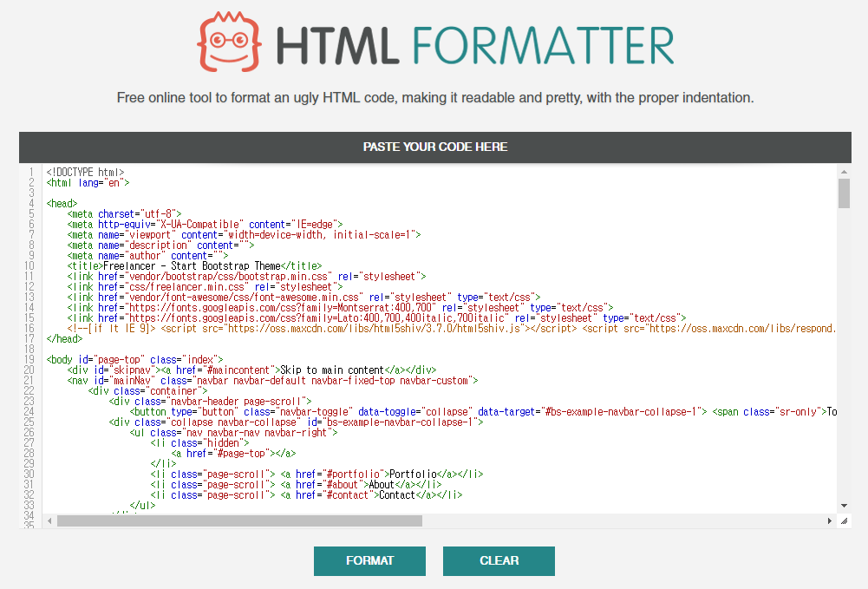Click the scroll-up arrow of the code editor
868x589 pixels.
click(844, 172)
